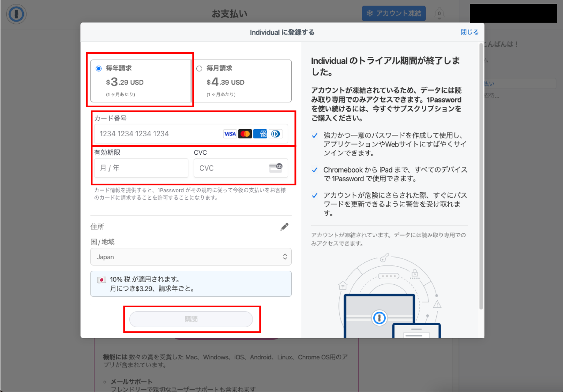Click the Mastercard logo
This screenshot has height=392, width=563.
[245, 134]
